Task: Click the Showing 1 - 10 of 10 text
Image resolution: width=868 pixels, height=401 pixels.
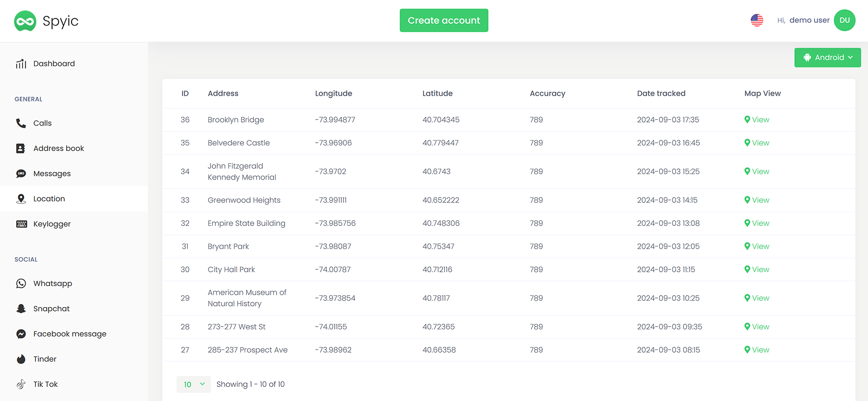Action: pos(251,384)
